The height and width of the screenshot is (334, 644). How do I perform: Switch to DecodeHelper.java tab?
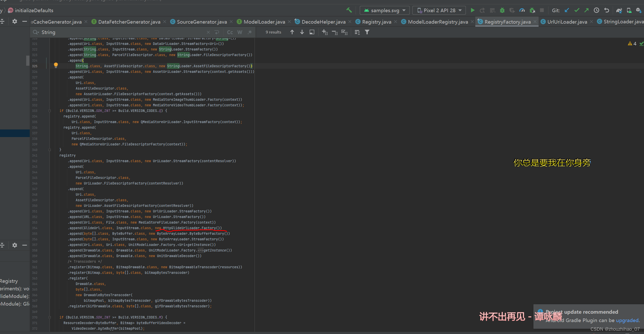tap(323, 22)
